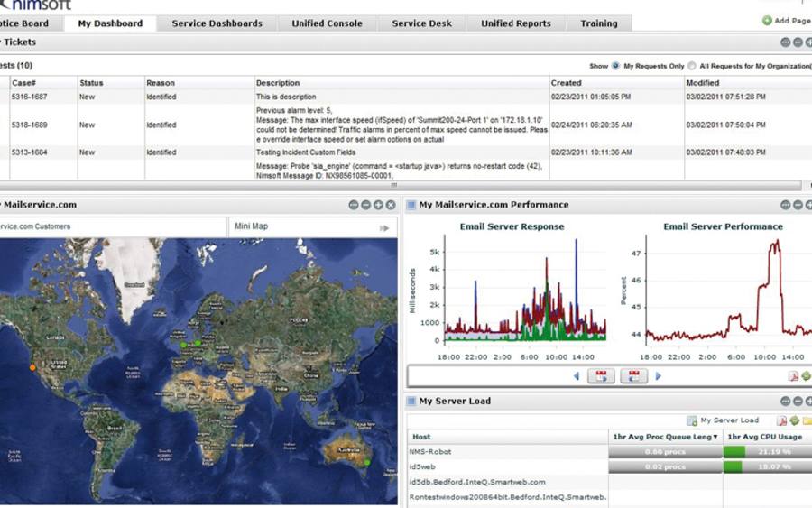Viewport: 812px width, 508px height.
Task: Open options icon on My Server Load panel
Action: pyautogui.click(x=786, y=402)
